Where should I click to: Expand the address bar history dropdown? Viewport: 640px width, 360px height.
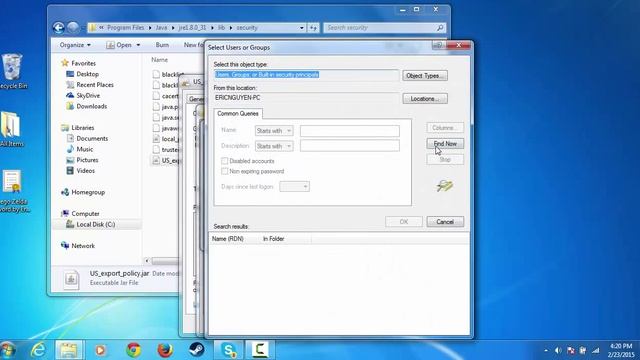[x=302, y=28]
